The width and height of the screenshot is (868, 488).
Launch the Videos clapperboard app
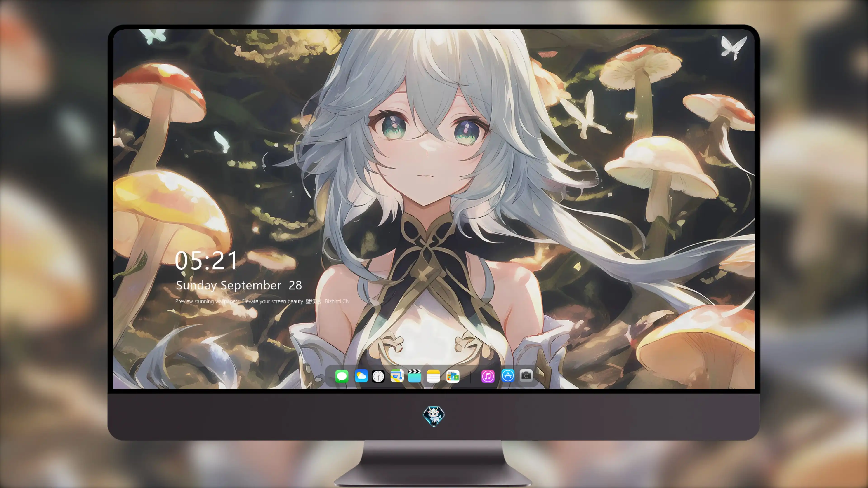(415, 376)
